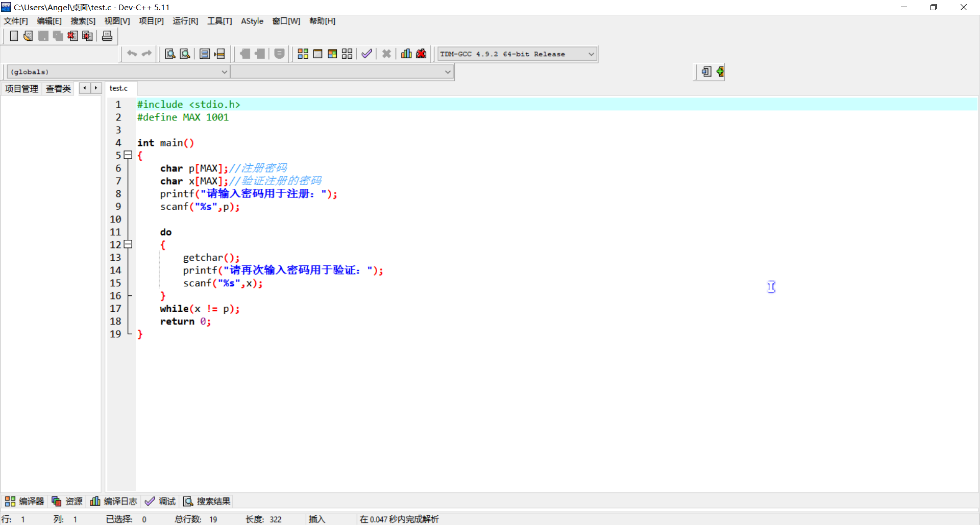
Task: Open the 窗口[W] menu
Action: [x=286, y=21]
